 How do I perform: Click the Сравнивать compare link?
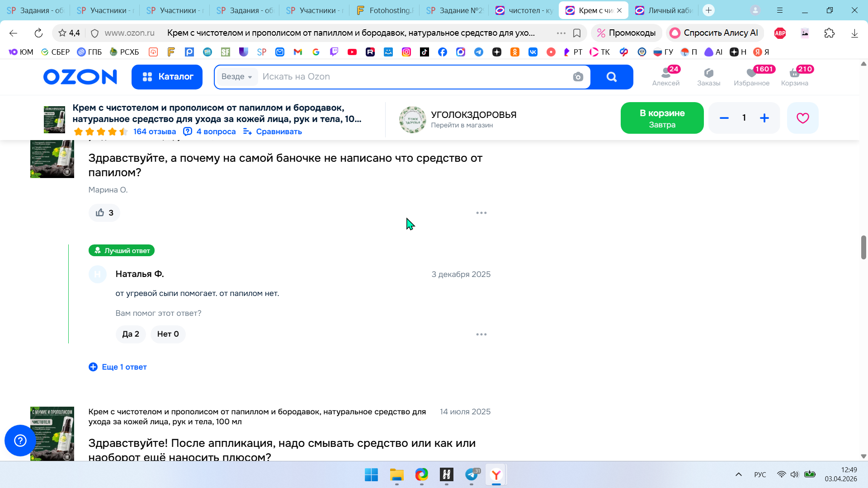tap(272, 131)
